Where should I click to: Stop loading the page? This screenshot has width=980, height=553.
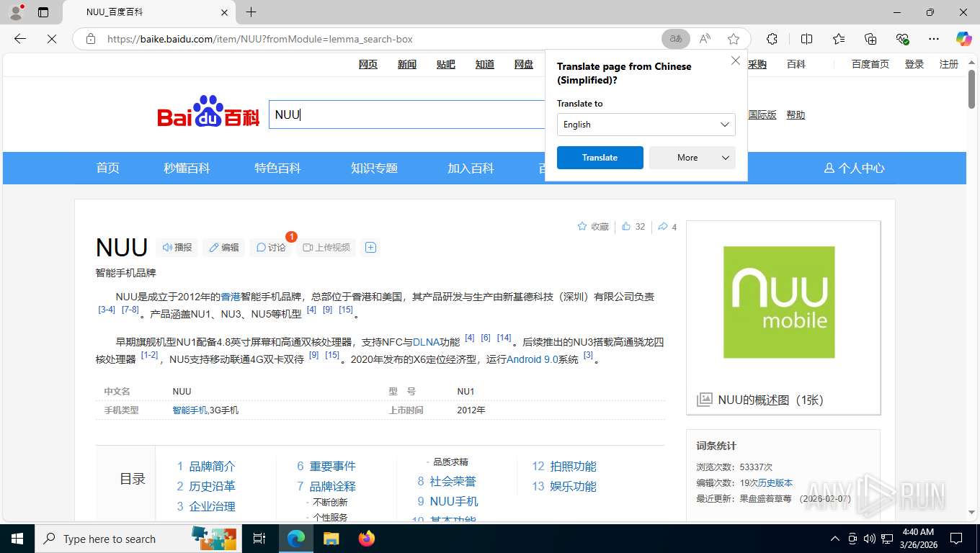click(52, 39)
